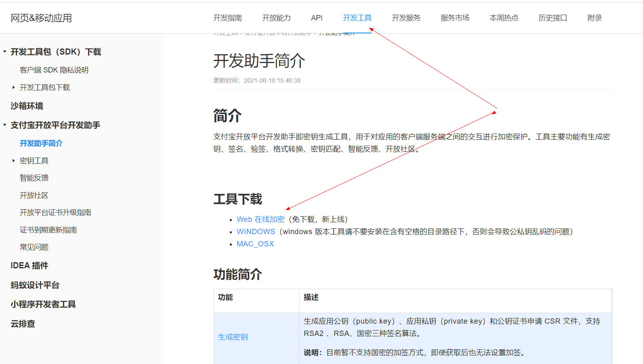Open 开发工具包（SDK）下载 section

coord(56,52)
